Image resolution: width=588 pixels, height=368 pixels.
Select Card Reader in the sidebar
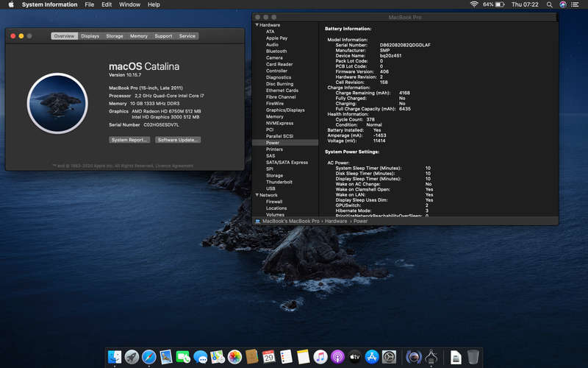pos(279,64)
